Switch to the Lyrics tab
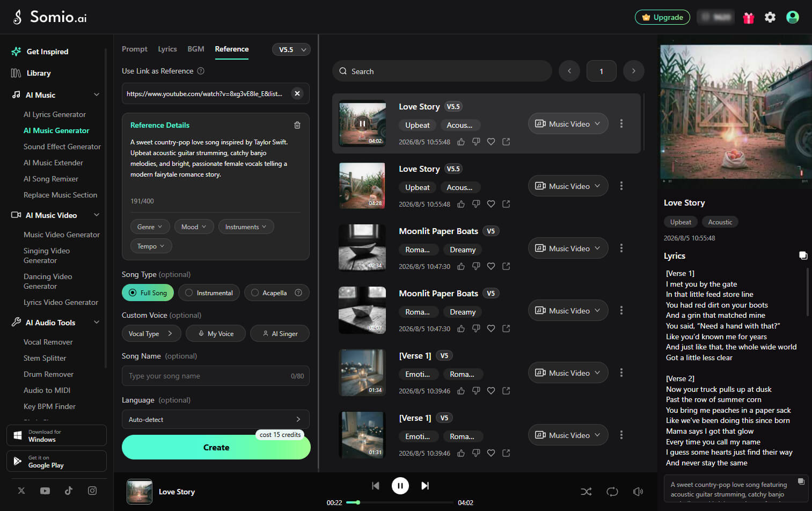 pyautogui.click(x=167, y=49)
